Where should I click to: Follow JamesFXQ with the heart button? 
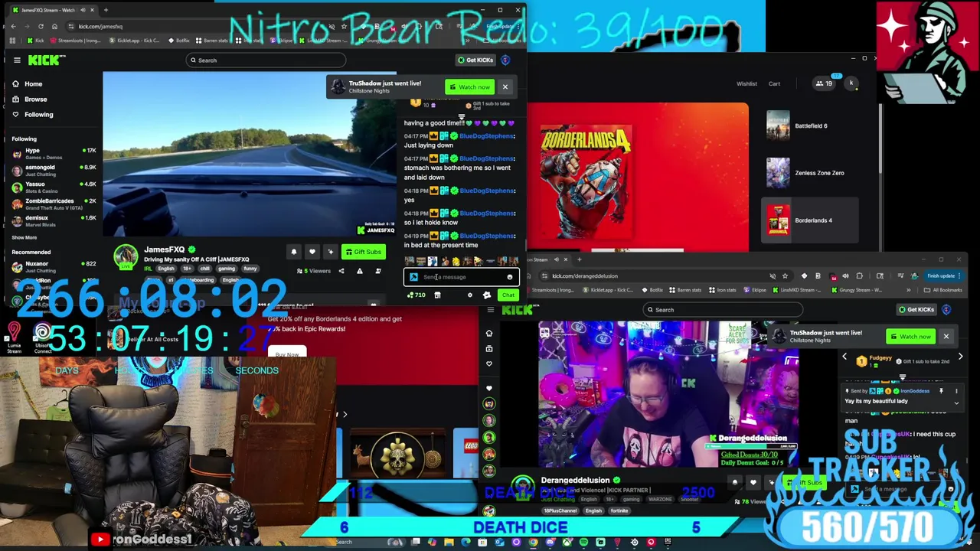(312, 252)
